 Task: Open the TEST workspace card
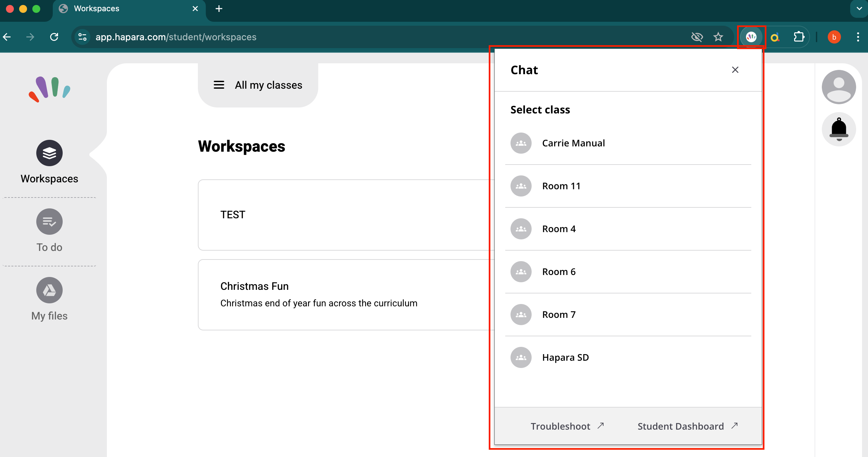[x=346, y=215]
